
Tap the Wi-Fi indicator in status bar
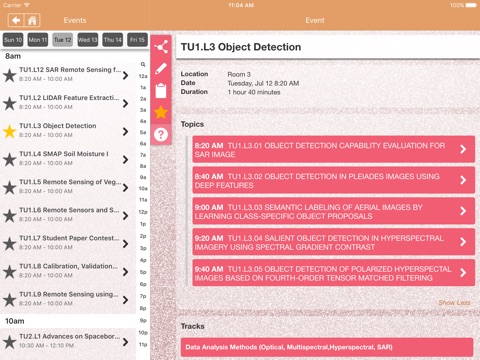tap(27, 5)
